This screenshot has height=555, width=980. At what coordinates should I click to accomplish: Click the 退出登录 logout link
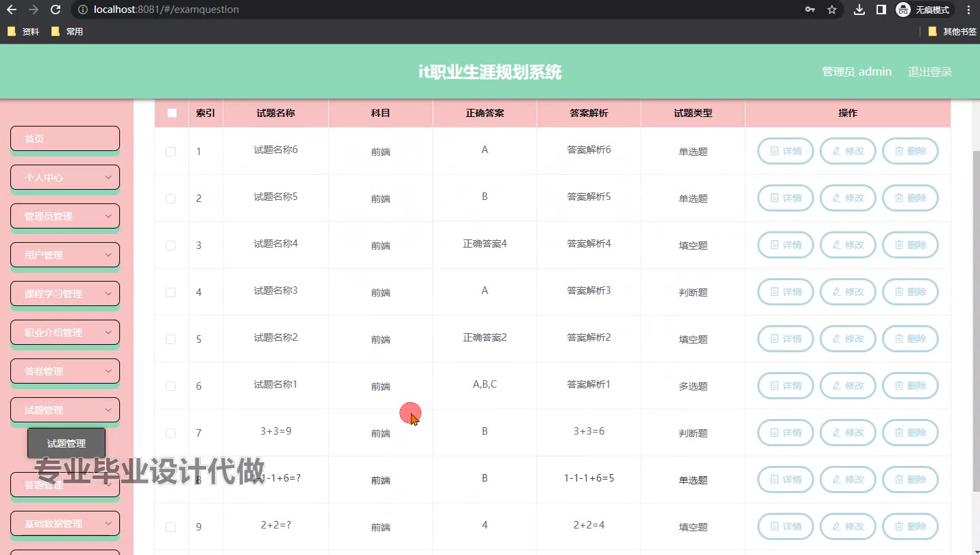pyautogui.click(x=930, y=72)
